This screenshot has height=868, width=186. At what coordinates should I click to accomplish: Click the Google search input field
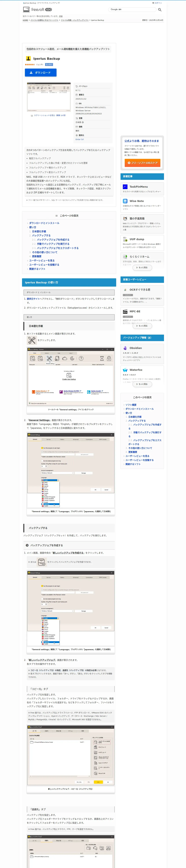click(x=132, y=9)
